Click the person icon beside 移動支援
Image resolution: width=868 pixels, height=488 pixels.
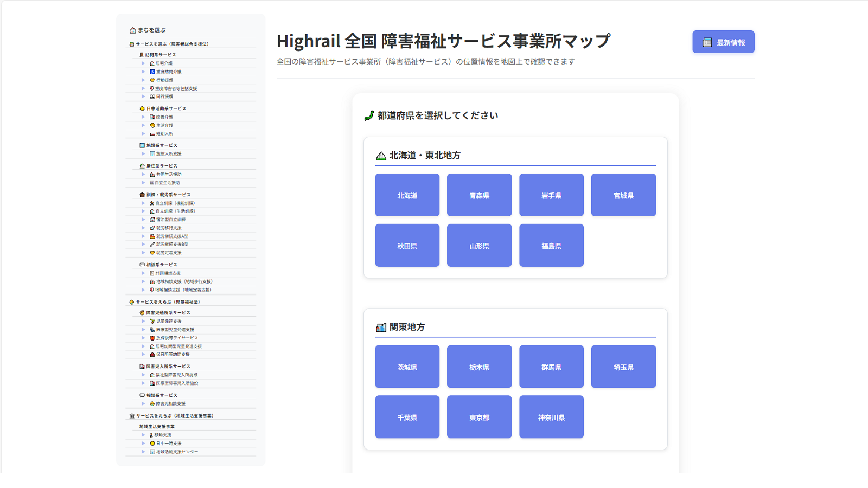151,435
